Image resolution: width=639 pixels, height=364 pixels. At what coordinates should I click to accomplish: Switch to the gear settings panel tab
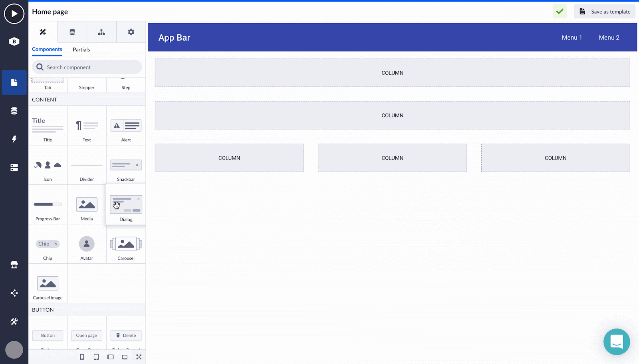coord(131,32)
